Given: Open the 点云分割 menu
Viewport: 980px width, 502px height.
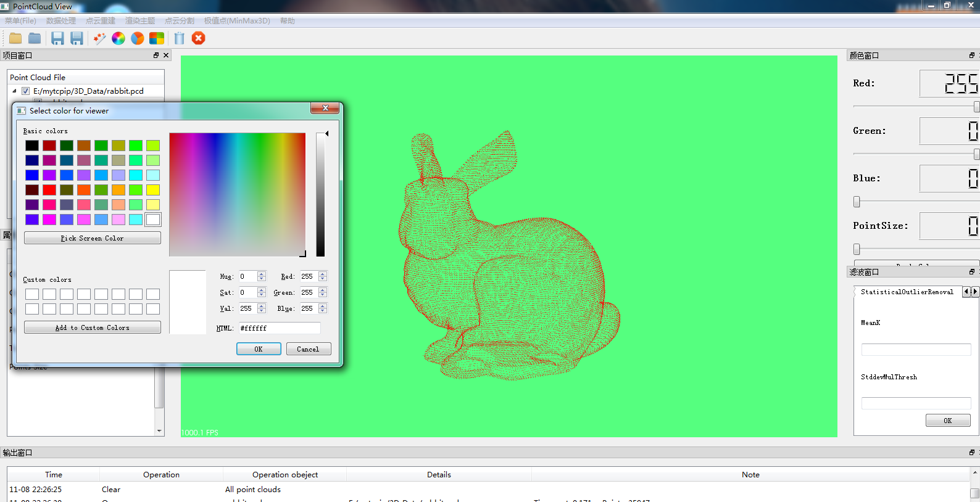Looking at the screenshot, I should tap(180, 21).
